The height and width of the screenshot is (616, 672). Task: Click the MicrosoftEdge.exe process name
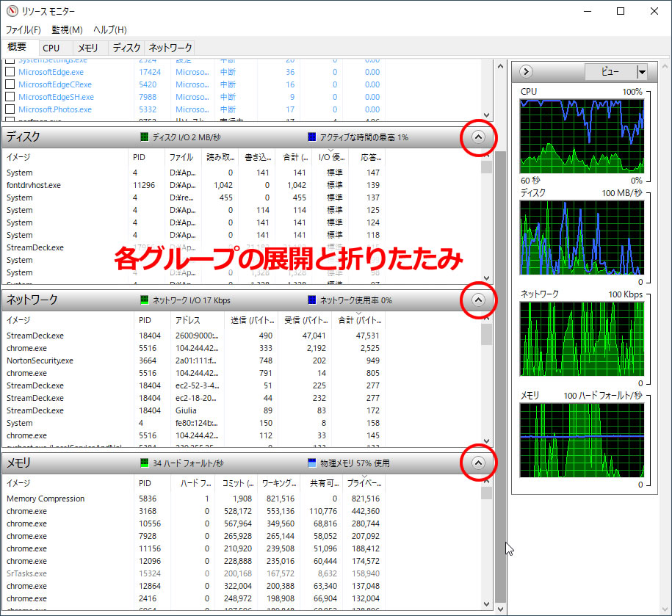51,72
